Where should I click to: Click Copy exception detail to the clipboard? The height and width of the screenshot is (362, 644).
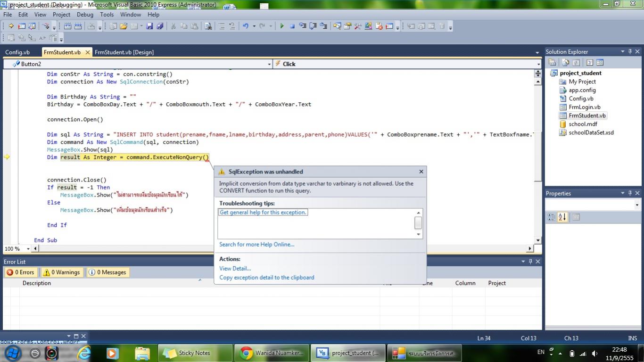point(266,278)
